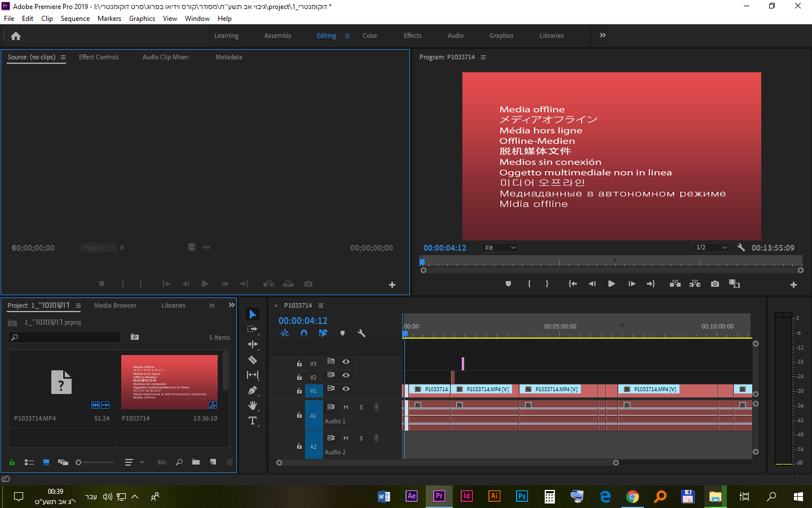Expand the workspaces overflow chevron
Image resolution: width=812 pixels, height=508 pixels.
click(603, 35)
